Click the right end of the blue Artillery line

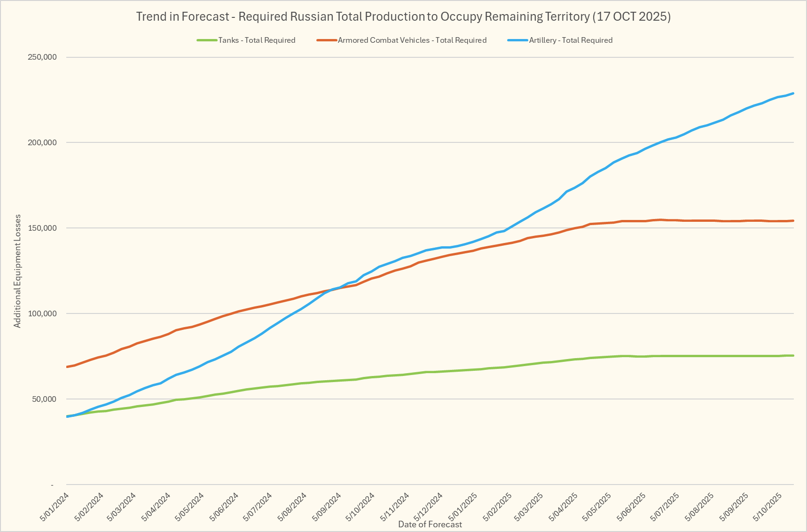pos(793,94)
